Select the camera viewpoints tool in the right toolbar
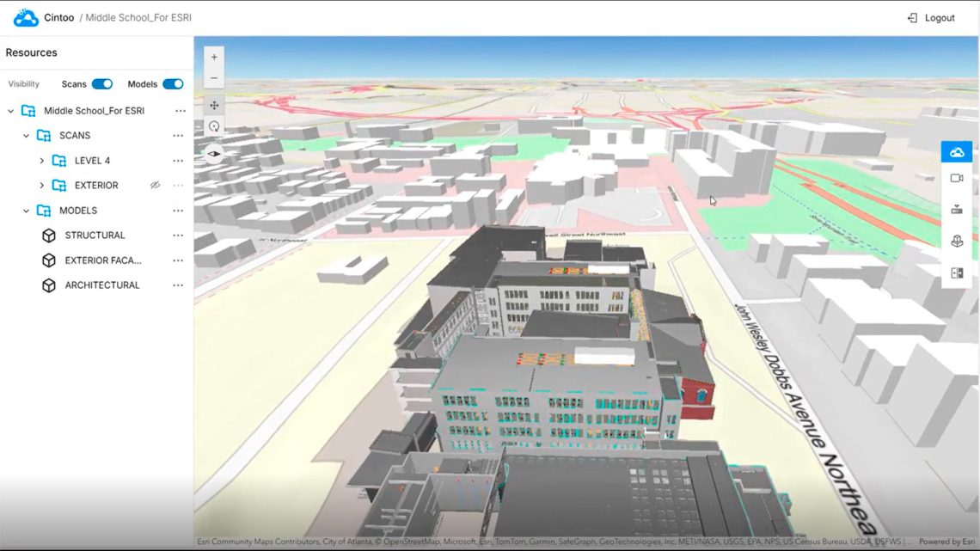 coord(957,178)
